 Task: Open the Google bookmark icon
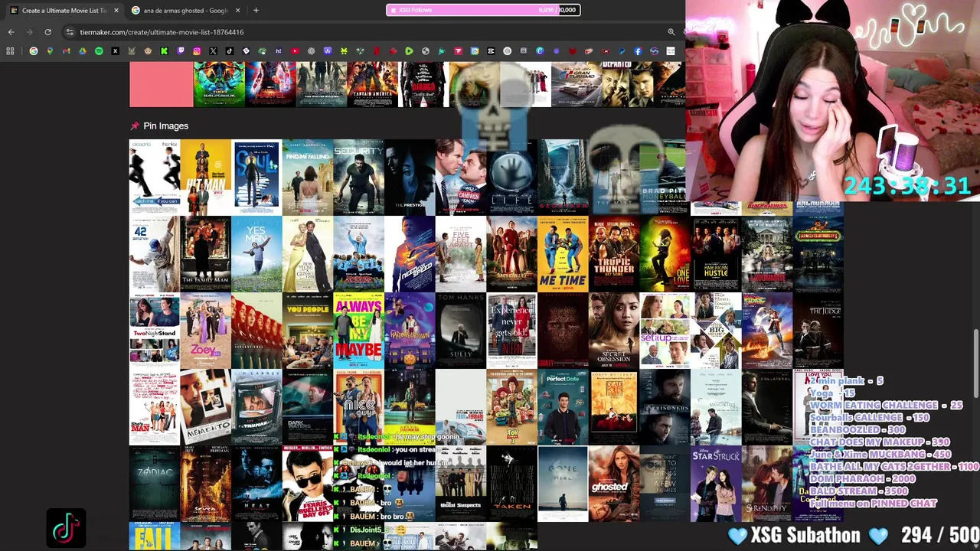[34, 51]
